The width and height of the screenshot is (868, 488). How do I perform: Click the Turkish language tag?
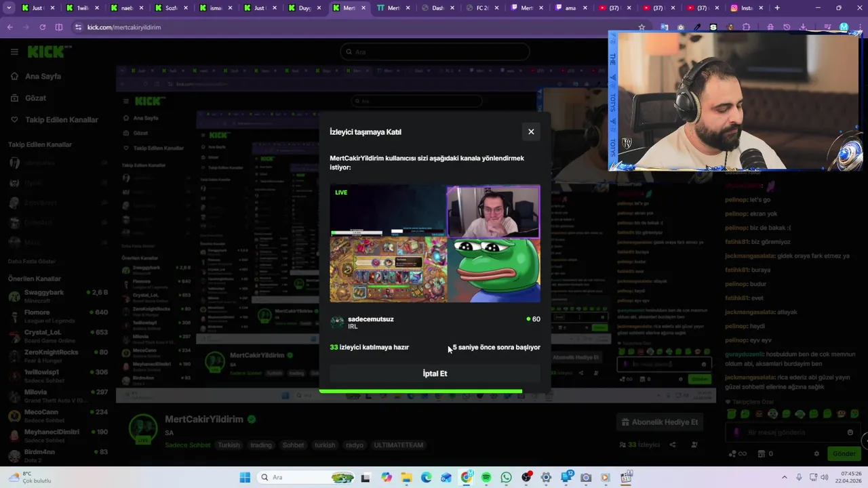tap(229, 445)
